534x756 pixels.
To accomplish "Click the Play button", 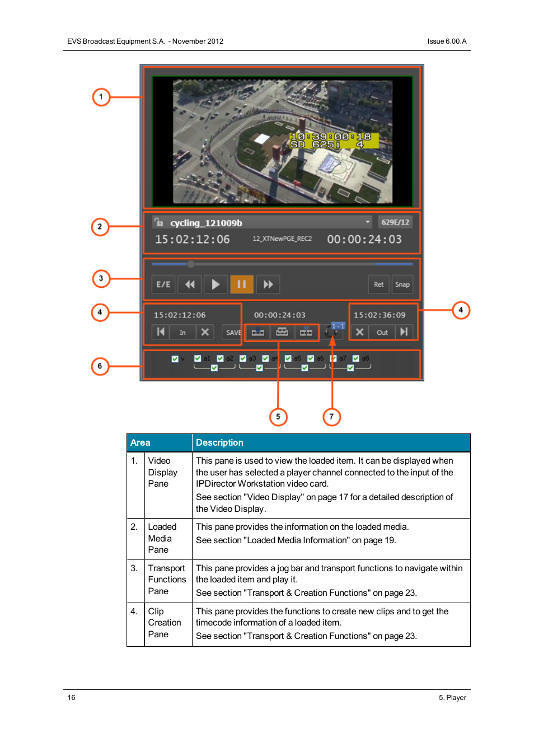I will point(216,284).
